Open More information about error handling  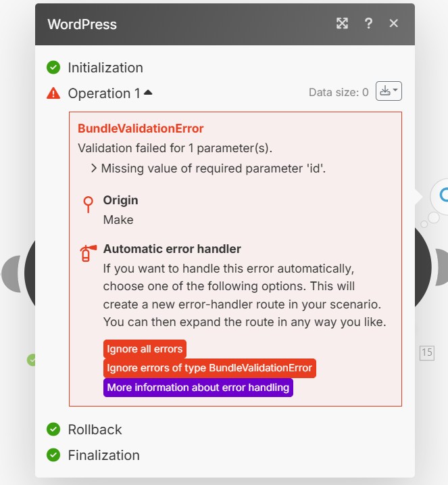(198, 388)
